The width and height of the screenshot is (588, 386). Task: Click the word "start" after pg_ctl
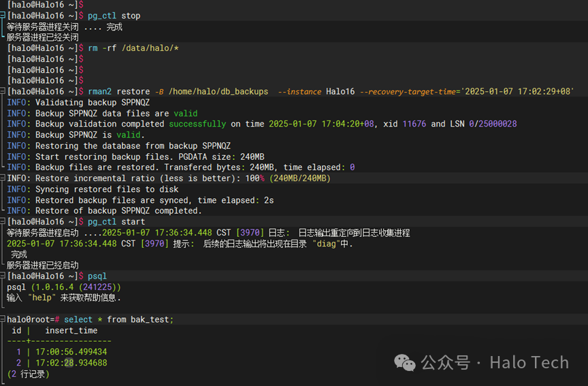coord(133,222)
